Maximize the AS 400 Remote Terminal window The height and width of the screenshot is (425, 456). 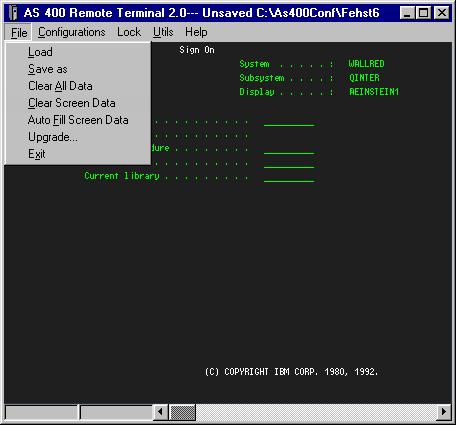click(423, 13)
